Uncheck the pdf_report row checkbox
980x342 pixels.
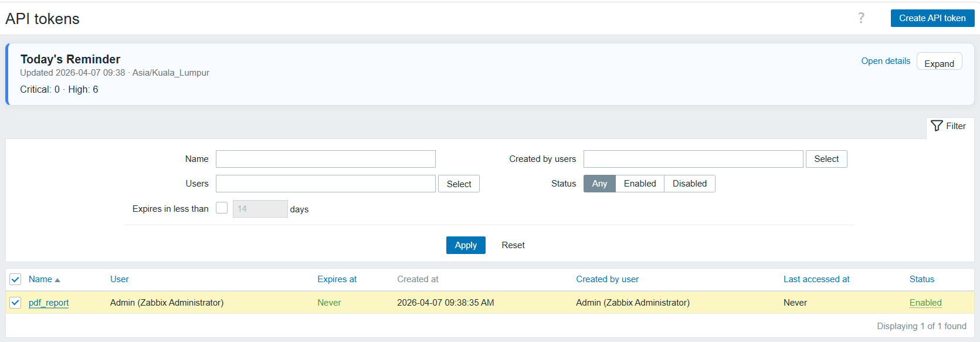(15, 303)
